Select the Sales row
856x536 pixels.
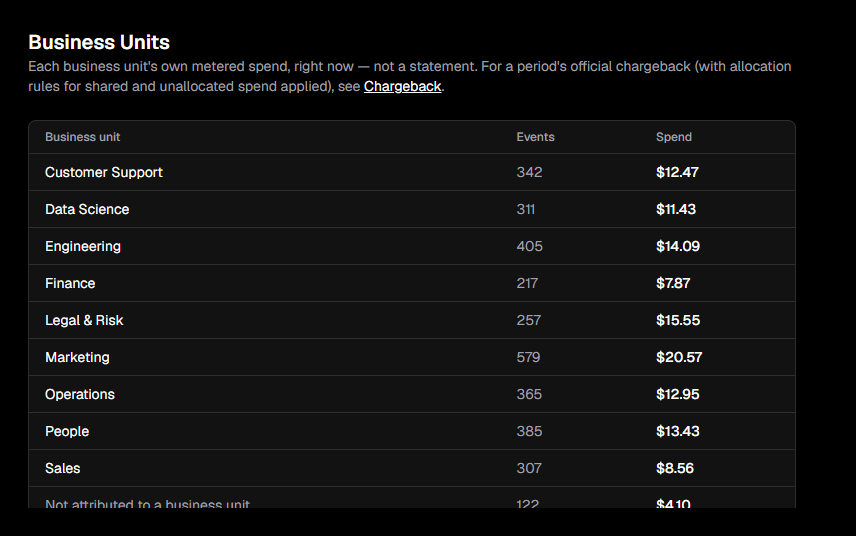tap(412, 468)
